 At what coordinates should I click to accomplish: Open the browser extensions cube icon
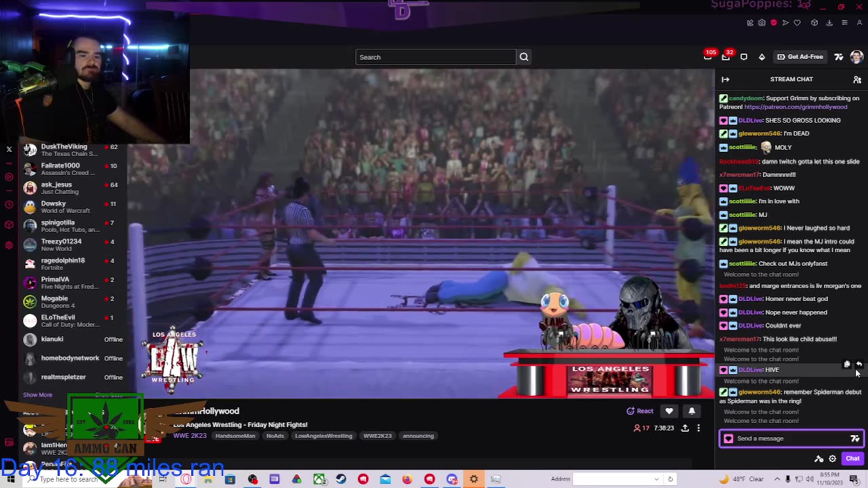814,22
